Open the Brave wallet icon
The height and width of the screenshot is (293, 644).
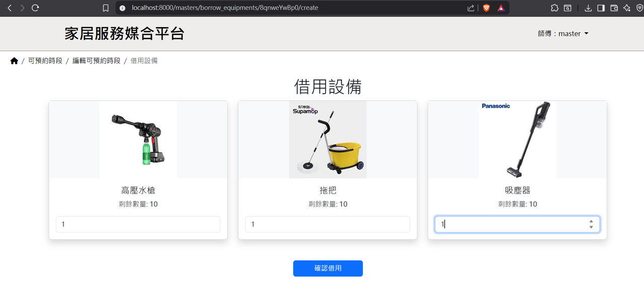pyautogui.click(x=614, y=8)
